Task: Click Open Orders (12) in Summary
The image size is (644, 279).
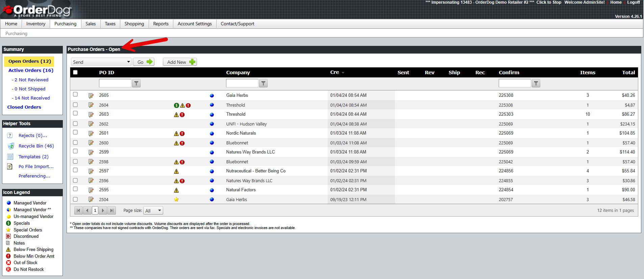Action: coord(30,61)
